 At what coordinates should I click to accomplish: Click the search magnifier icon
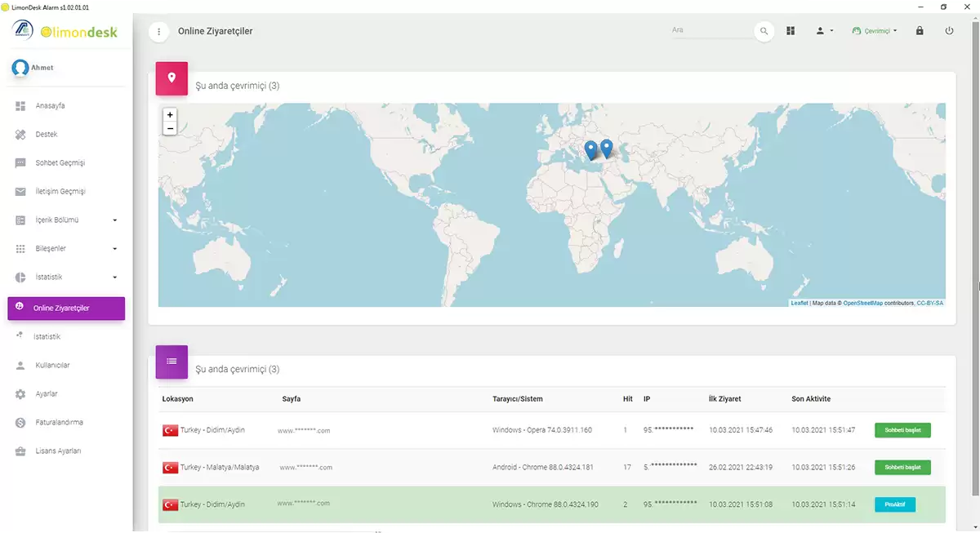click(x=764, y=31)
